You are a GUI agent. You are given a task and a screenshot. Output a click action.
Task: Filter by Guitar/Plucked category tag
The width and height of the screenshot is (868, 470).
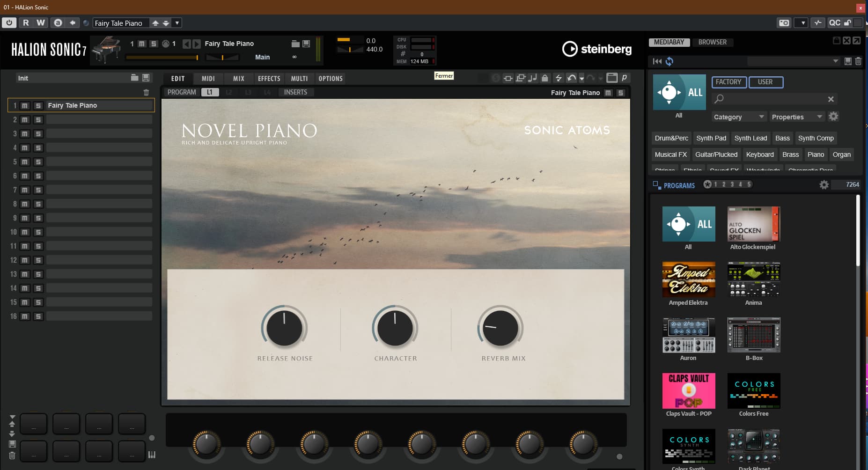[x=716, y=154]
